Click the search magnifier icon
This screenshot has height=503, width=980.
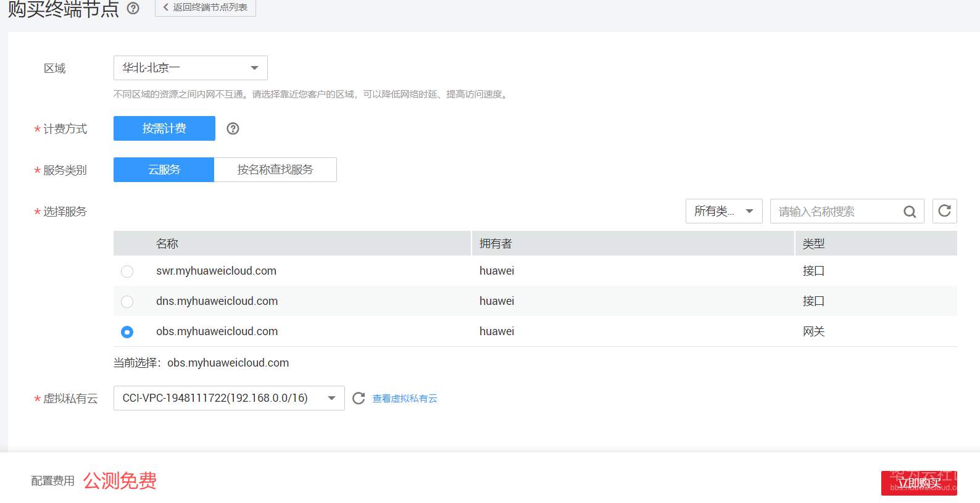click(x=910, y=212)
